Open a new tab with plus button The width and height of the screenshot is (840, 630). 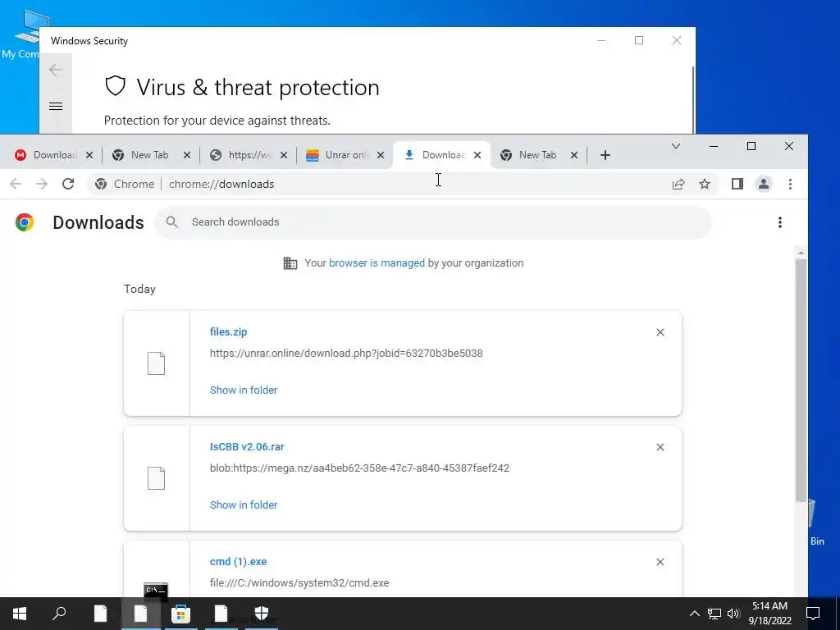coord(605,155)
